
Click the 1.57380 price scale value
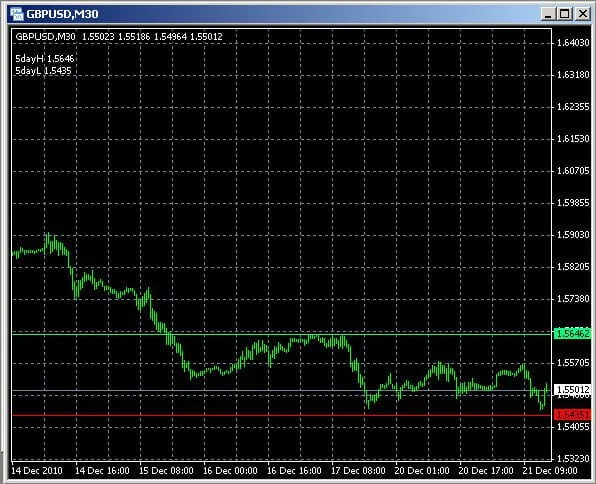[x=573, y=298]
